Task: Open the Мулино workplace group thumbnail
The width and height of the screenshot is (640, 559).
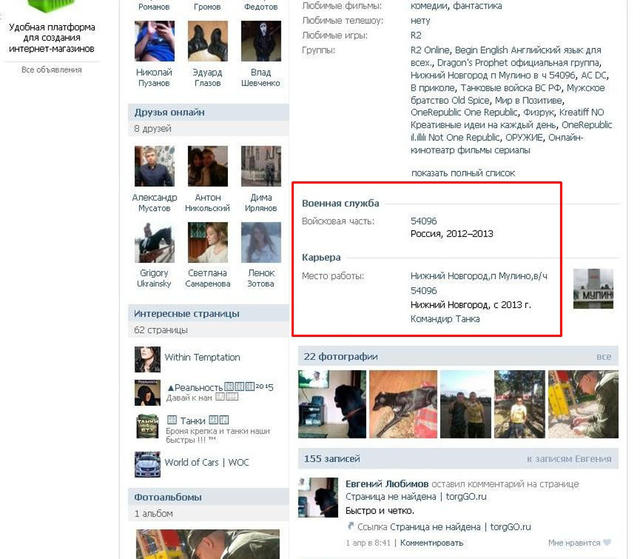Action: pyautogui.click(x=593, y=288)
